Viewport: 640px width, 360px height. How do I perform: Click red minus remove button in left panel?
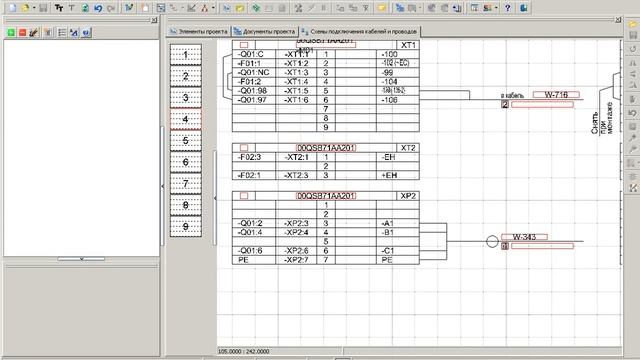(x=22, y=32)
